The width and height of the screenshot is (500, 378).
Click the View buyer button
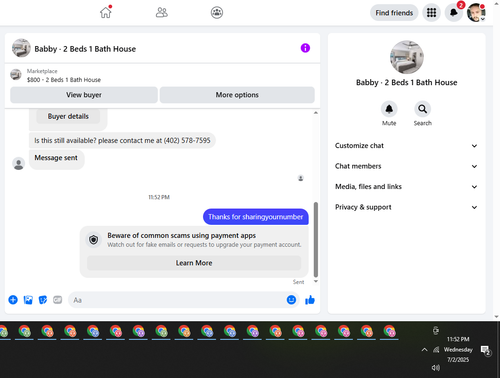(84, 95)
